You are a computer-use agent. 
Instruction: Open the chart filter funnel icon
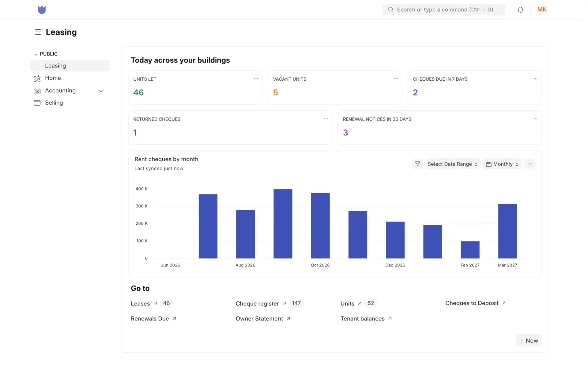click(417, 164)
